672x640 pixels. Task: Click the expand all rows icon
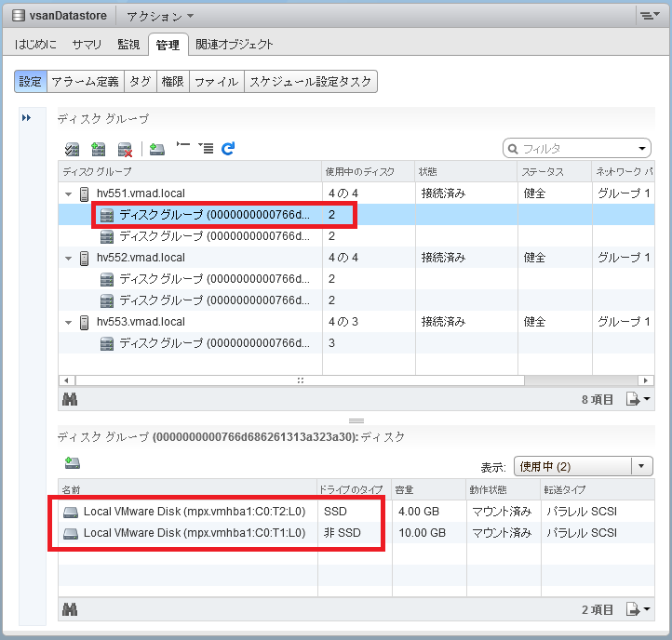click(x=206, y=148)
